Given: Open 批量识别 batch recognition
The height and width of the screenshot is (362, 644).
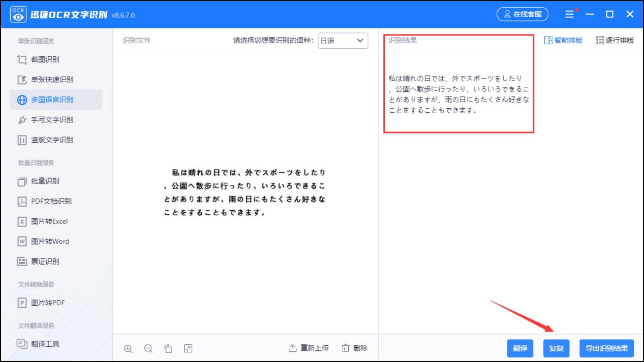Looking at the screenshot, I should (56, 181).
